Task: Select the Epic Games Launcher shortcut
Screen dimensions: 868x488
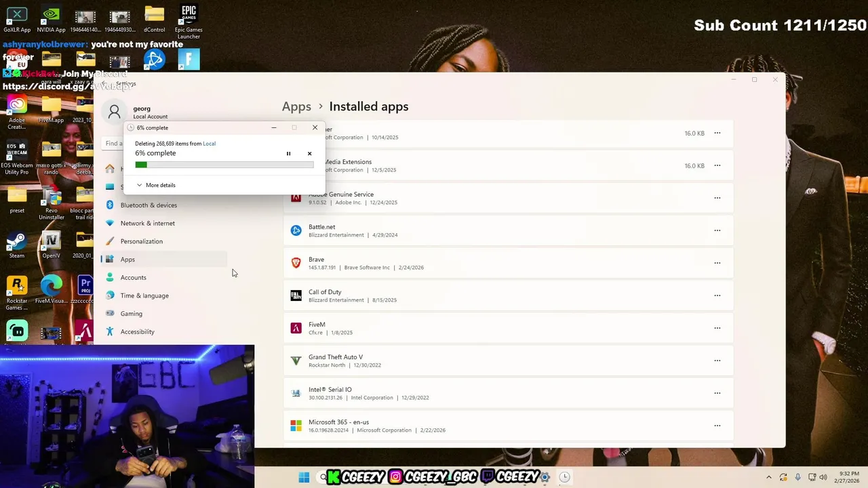Action: (189, 22)
